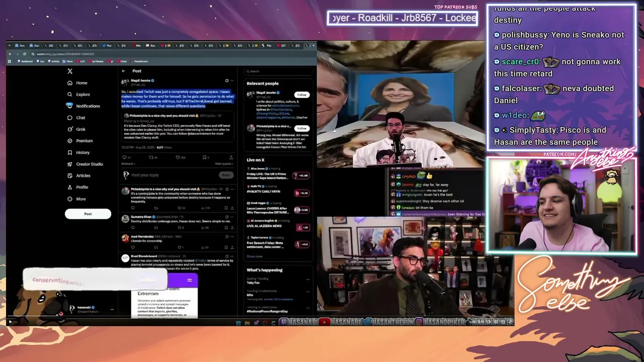Open the more options on main post

[232, 80]
